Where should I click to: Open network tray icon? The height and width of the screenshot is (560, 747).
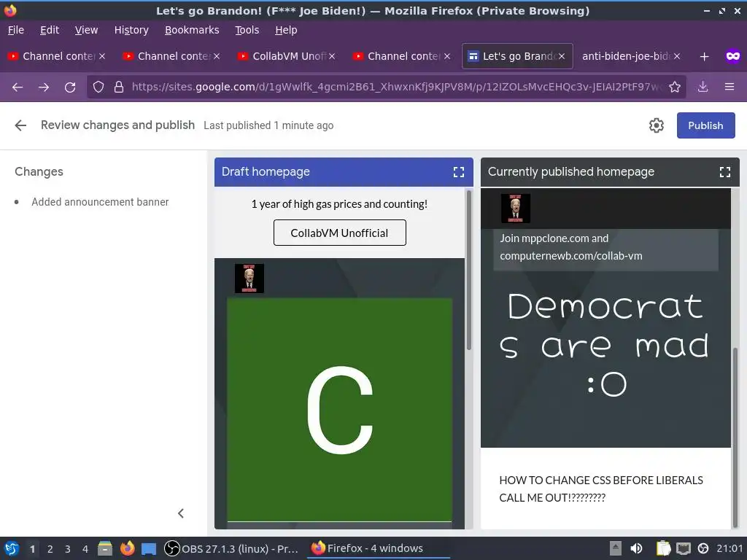click(x=683, y=548)
